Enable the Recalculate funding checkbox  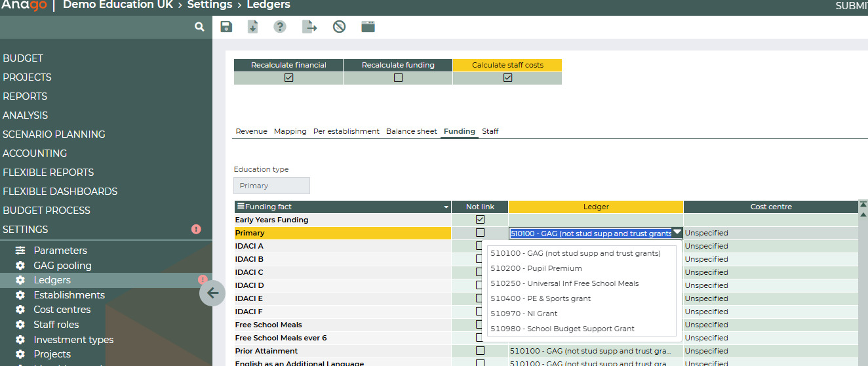point(398,77)
